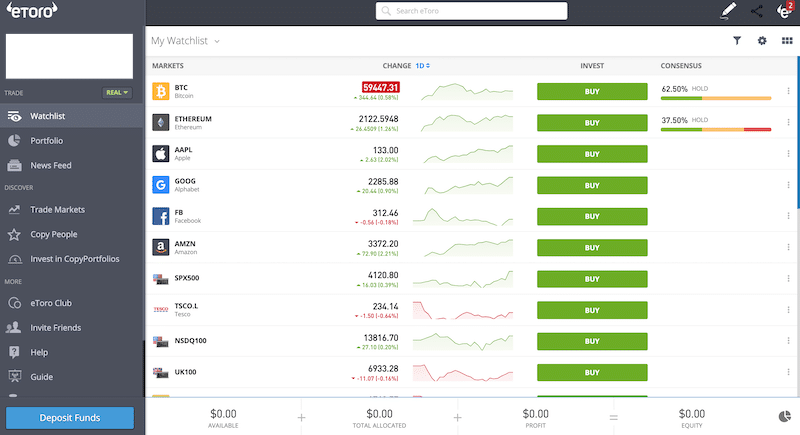Change the 1D time period selector

pyautogui.click(x=422, y=66)
